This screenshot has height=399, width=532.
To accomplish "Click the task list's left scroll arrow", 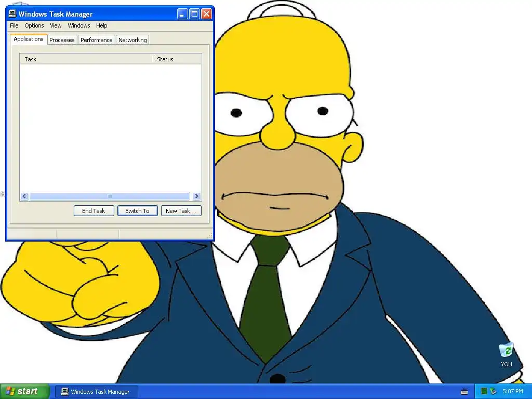I will 24,196.
